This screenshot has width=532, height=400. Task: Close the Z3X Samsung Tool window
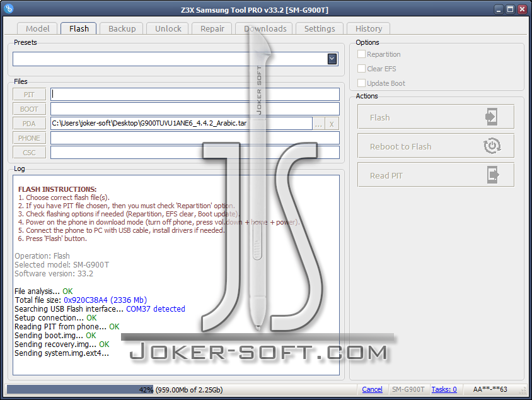(x=522, y=9)
